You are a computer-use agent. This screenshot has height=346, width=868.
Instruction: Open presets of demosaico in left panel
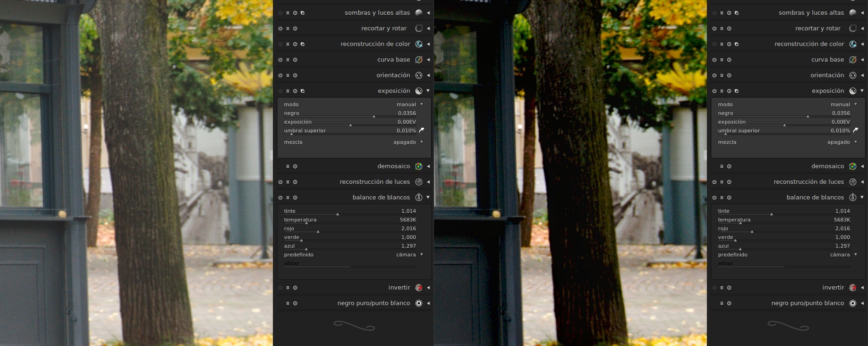pyautogui.click(x=288, y=166)
